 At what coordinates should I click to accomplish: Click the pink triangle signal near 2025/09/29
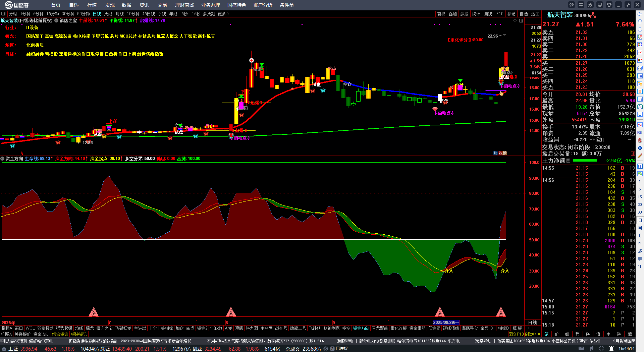click(440, 312)
